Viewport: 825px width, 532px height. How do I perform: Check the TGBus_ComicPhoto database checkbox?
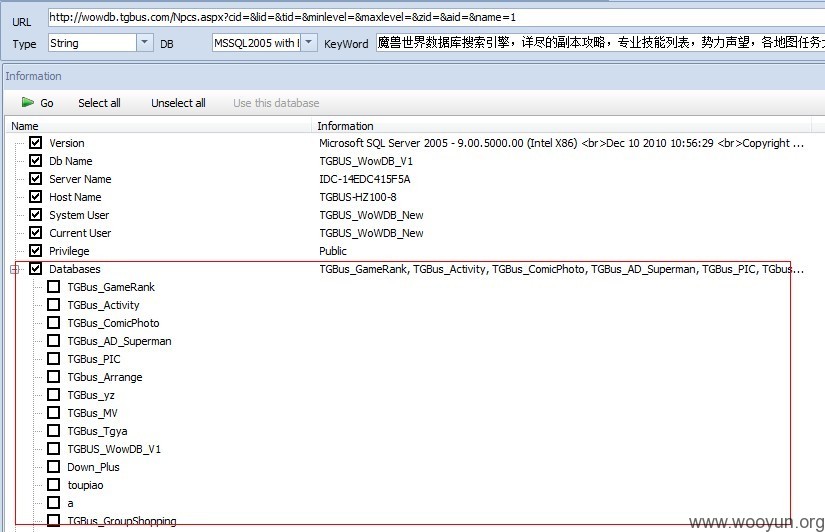(54, 323)
